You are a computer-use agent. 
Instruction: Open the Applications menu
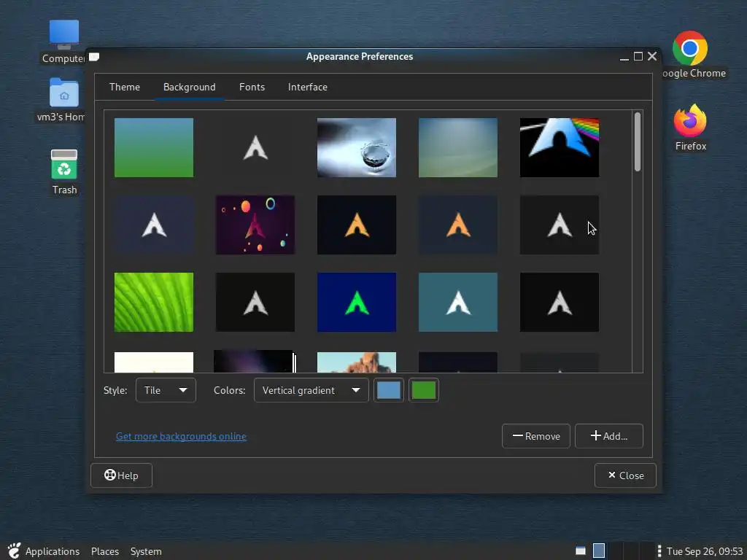click(x=53, y=551)
